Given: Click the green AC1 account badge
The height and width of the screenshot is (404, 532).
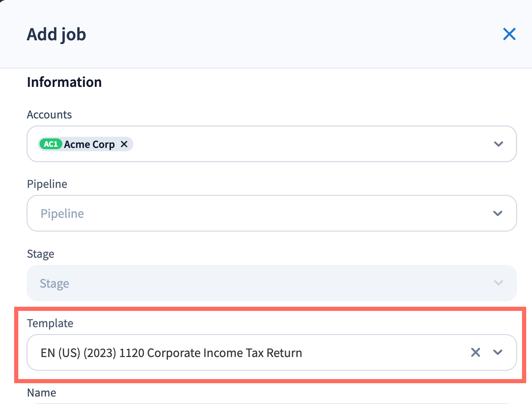Looking at the screenshot, I should click(x=51, y=144).
